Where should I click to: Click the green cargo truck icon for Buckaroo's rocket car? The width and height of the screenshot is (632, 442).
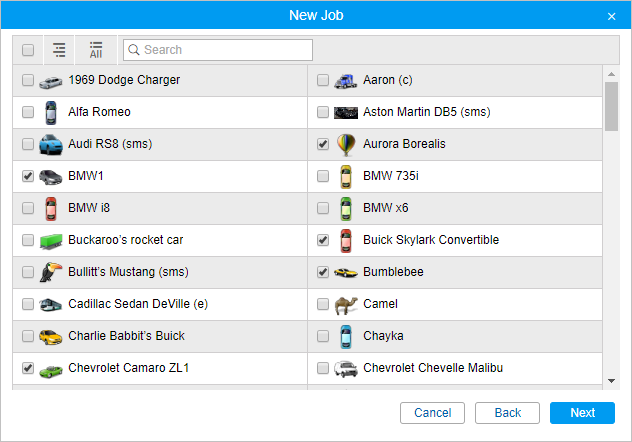(51, 240)
